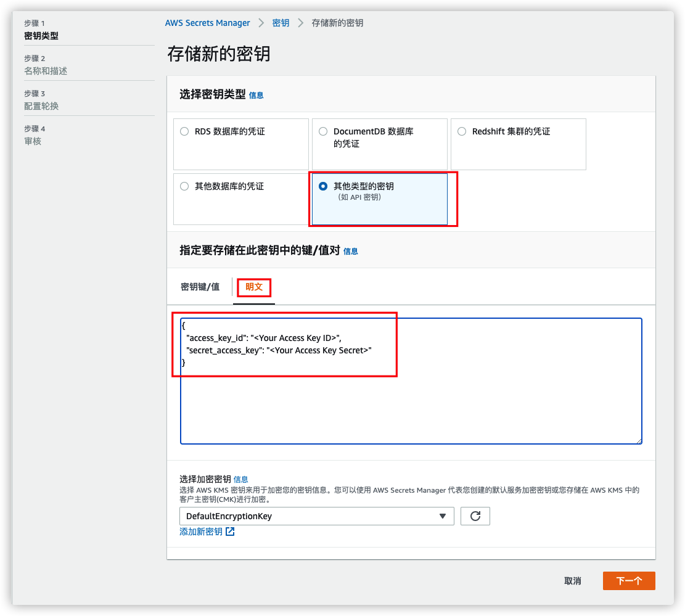This screenshot has height=616, width=685.
Task: Click 信息 link next to 选择加密密钥
Action: (240, 479)
